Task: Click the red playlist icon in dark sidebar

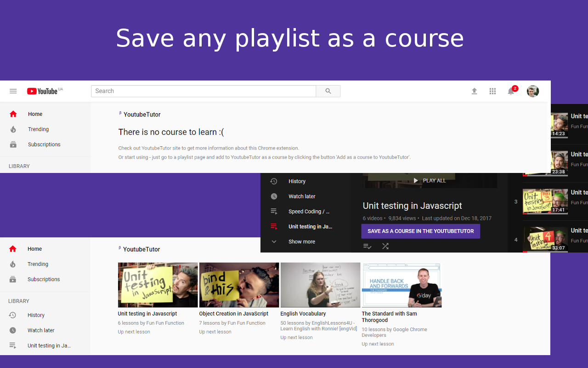Action: 274,226
